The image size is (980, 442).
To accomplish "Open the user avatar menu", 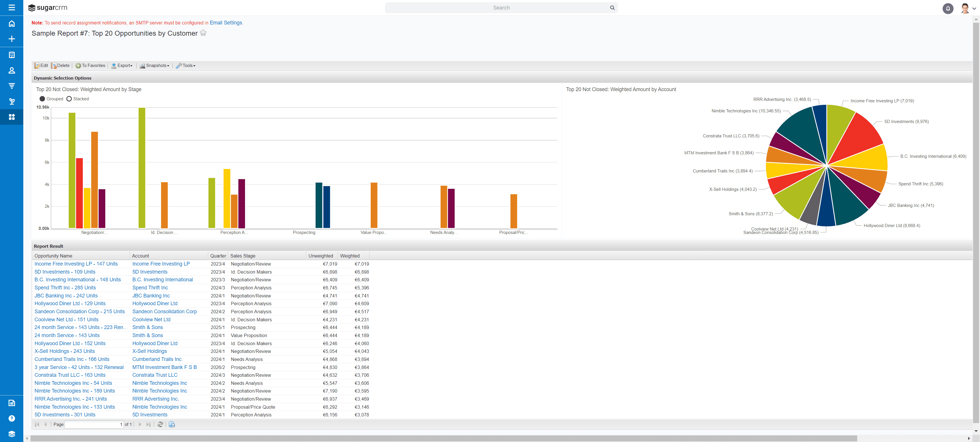I will (965, 8).
